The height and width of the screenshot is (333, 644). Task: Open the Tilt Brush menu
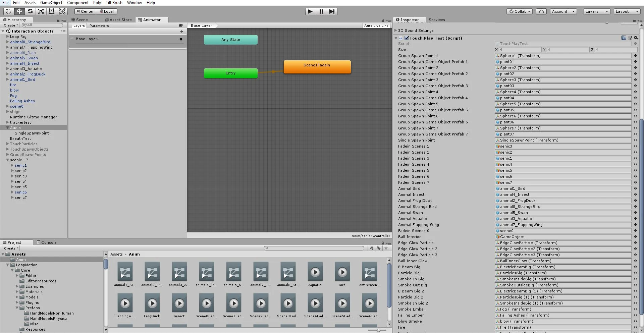click(x=114, y=3)
